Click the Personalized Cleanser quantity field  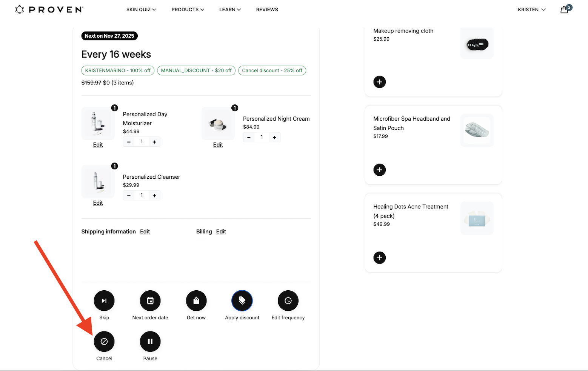(x=142, y=195)
